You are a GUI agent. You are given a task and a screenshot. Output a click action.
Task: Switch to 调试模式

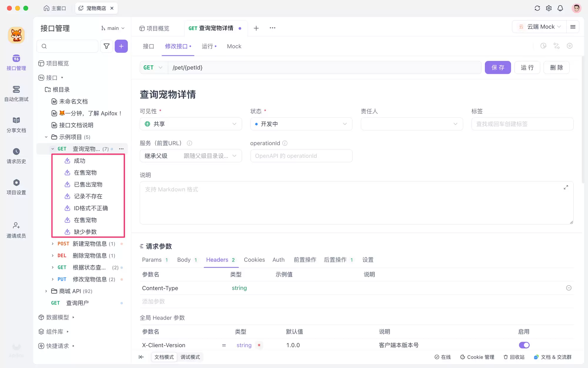pyautogui.click(x=190, y=357)
